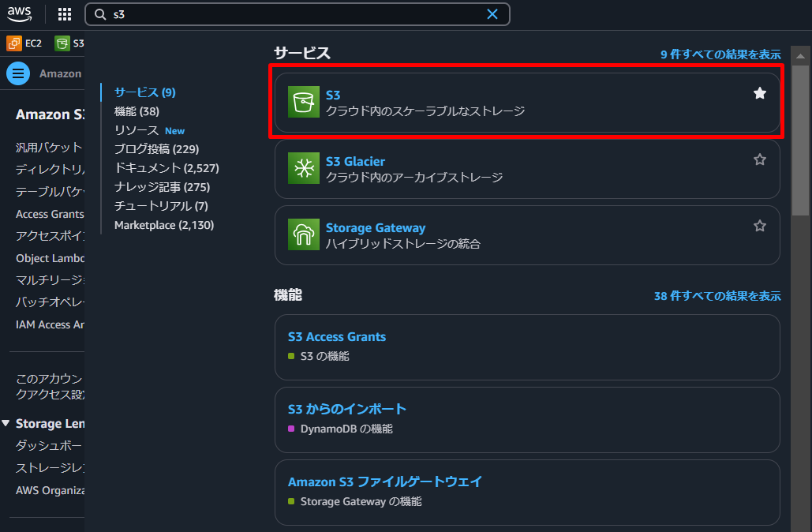Screen dimensions: 812x532
Task: Open 汎用バケット in the sidebar
Action: click(49, 148)
